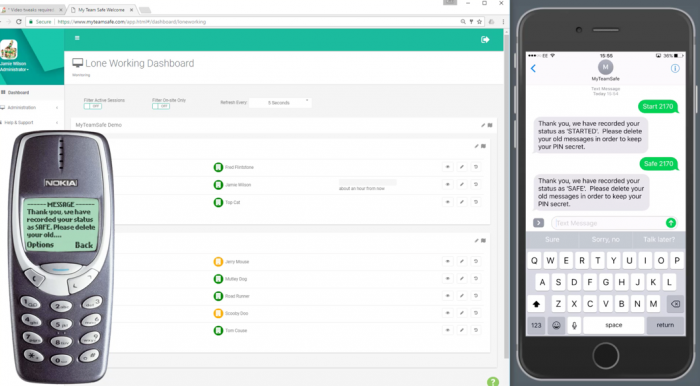
Task: Bookmark the page with the star icon
Action: coord(479,21)
